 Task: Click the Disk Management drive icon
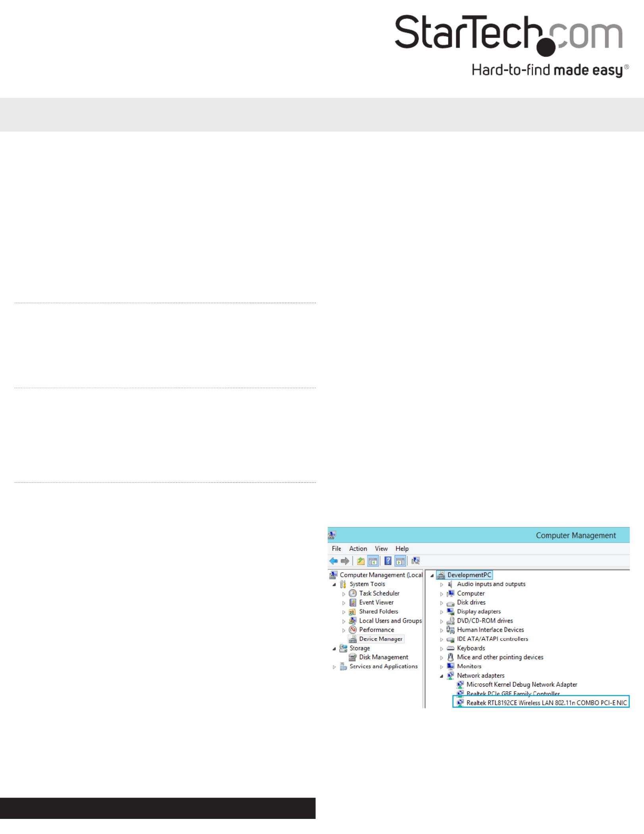[353, 657]
